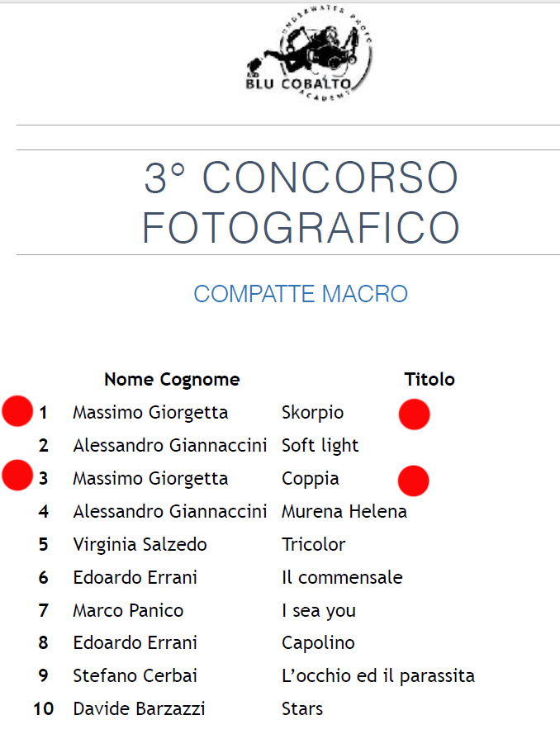
Task: Click the red dot beside entry number 3
Action: pos(17,475)
